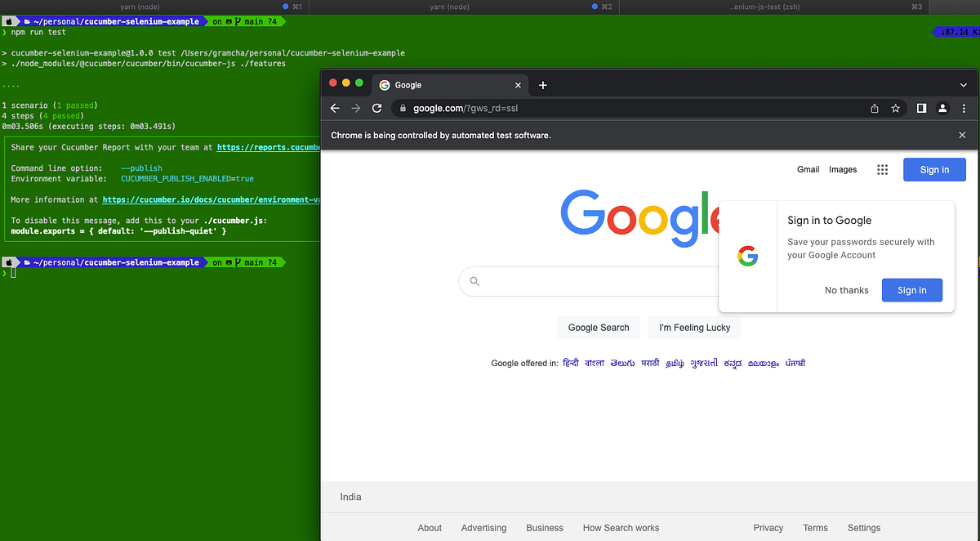Dismiss the automation notice with the X
Viewport: 980px width, 541px height.
961,135
